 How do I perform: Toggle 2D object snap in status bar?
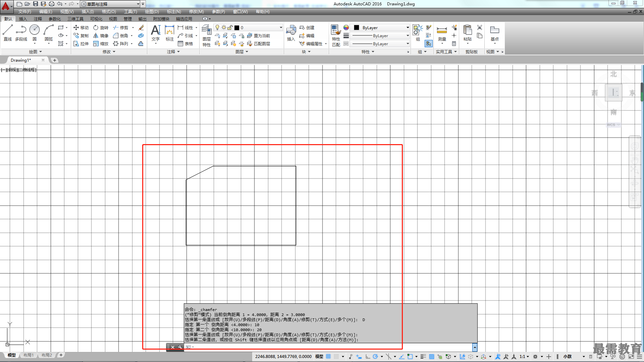tap(410, 357)
